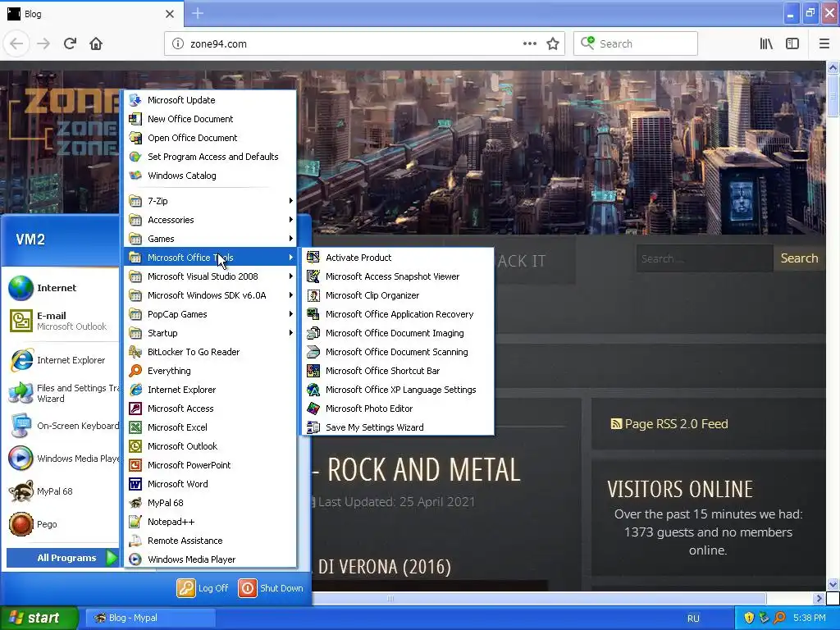Click the Shut Down button
Image resolution: width=840 pixels, height=630 pixels.
pyautogui.click(x=271, y=588)
